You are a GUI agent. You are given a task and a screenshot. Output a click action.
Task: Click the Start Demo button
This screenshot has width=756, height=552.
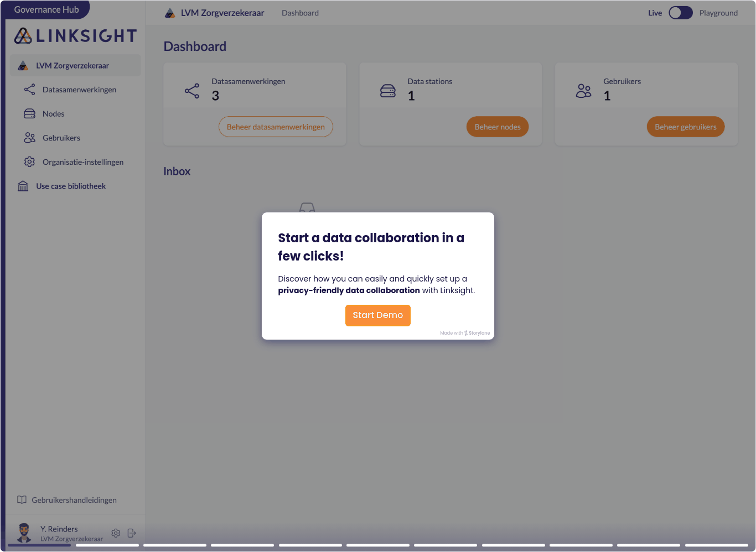378,315
